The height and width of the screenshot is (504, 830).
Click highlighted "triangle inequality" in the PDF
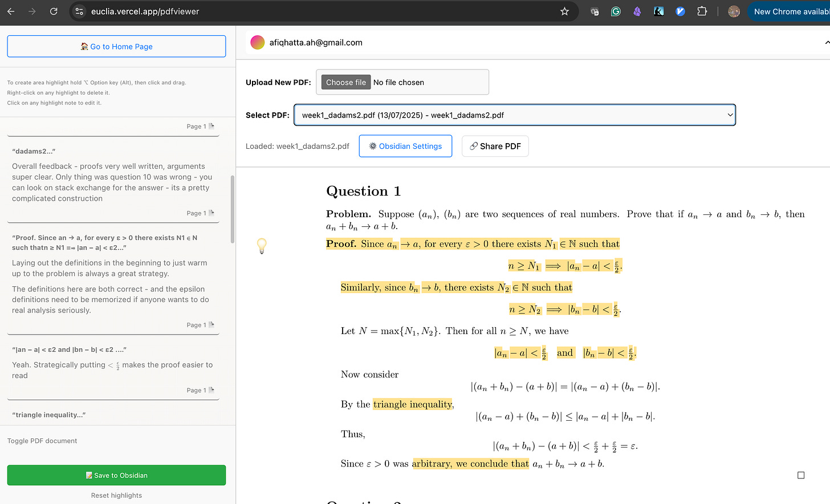(413, 404)
